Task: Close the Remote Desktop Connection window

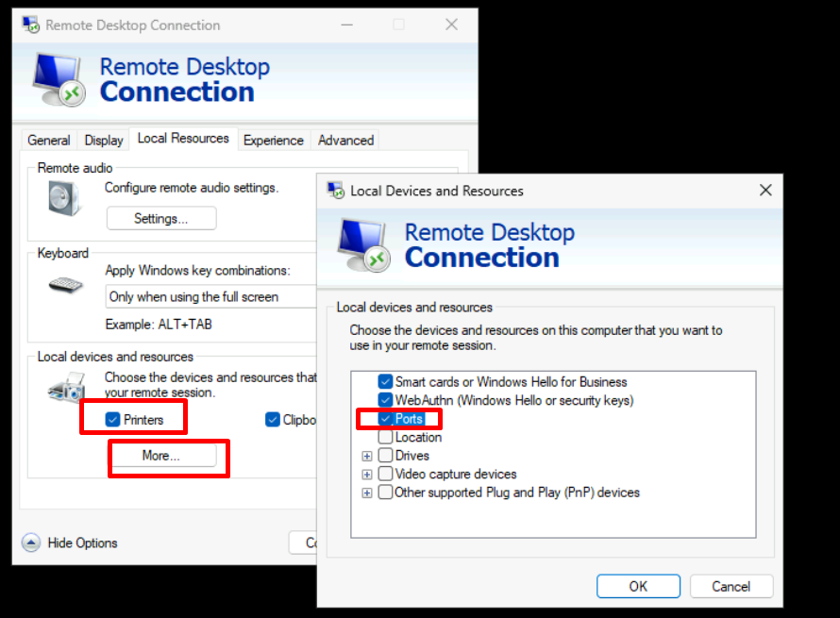Action: [x=451, y=25]
